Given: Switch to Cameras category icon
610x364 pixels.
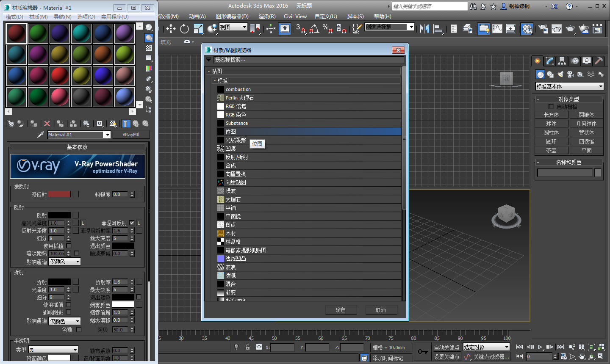Looking at the screenshot, I should point(570,74).
